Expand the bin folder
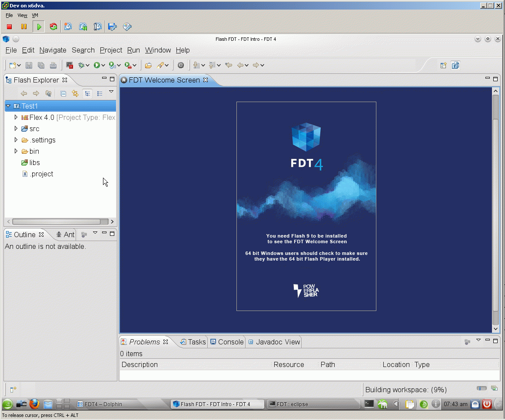 (x=16, y=151)
